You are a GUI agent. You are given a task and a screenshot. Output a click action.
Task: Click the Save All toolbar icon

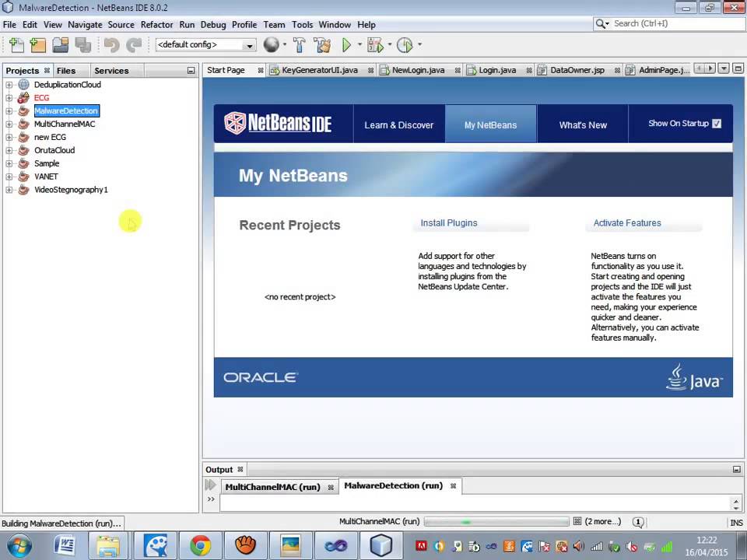tap(82, 45)
